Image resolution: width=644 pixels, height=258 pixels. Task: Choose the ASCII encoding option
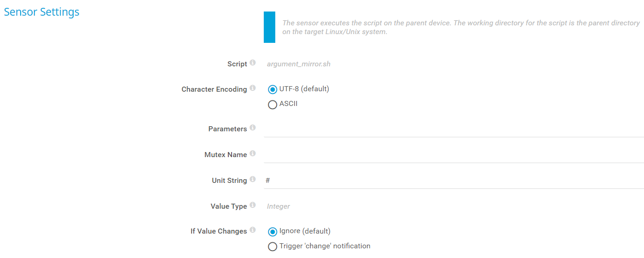273,105
